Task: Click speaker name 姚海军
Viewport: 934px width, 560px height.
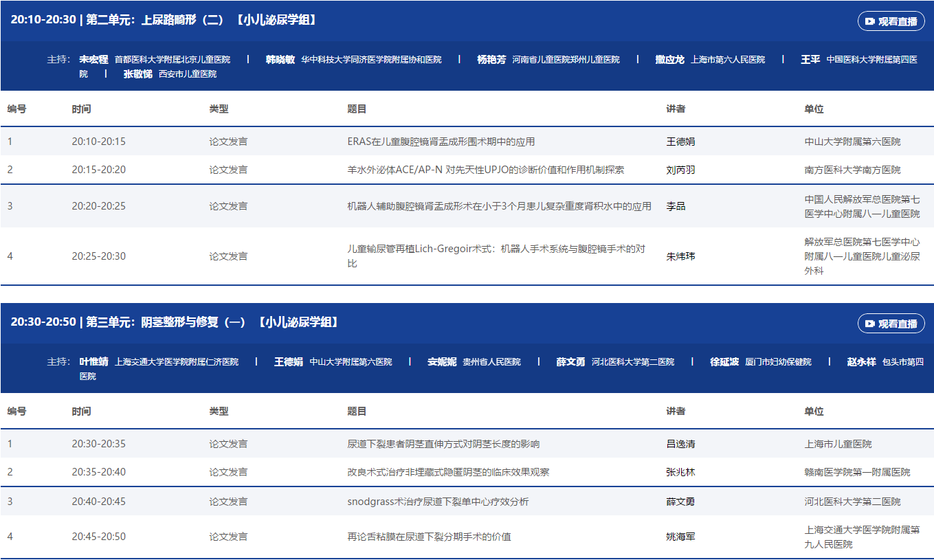Action: tap(680, 537)
